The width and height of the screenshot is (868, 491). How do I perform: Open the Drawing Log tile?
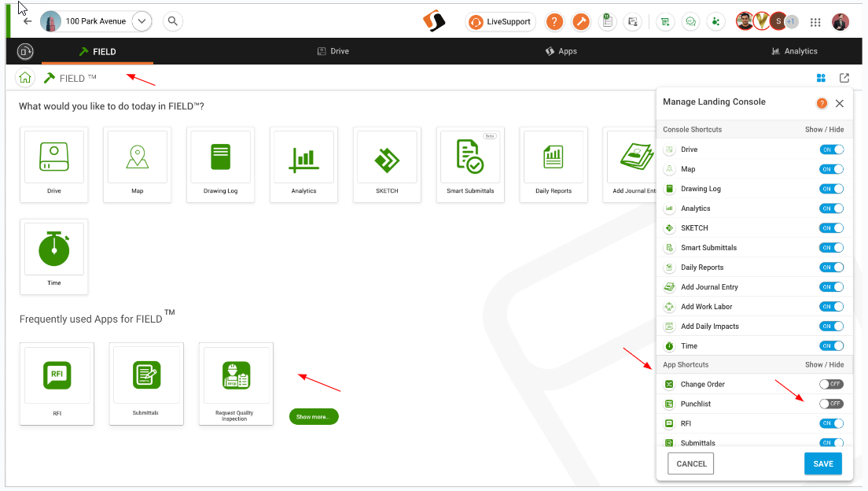coord(220,164)
